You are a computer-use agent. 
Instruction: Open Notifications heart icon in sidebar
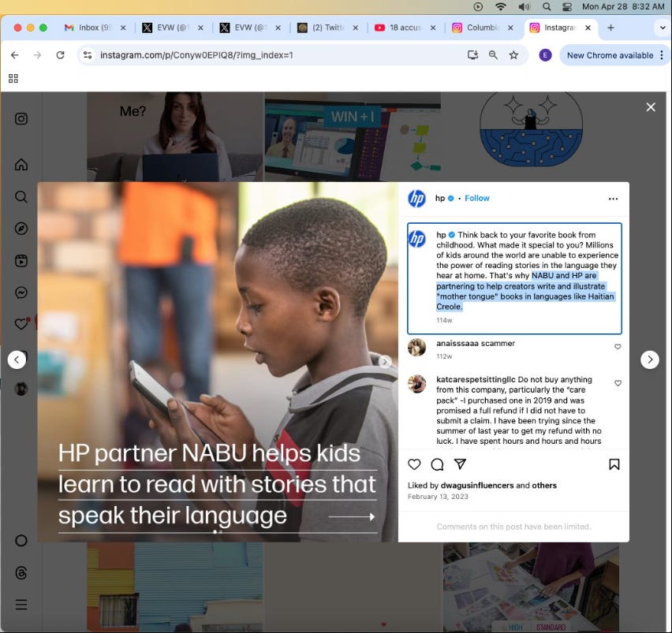click(21, 324)
